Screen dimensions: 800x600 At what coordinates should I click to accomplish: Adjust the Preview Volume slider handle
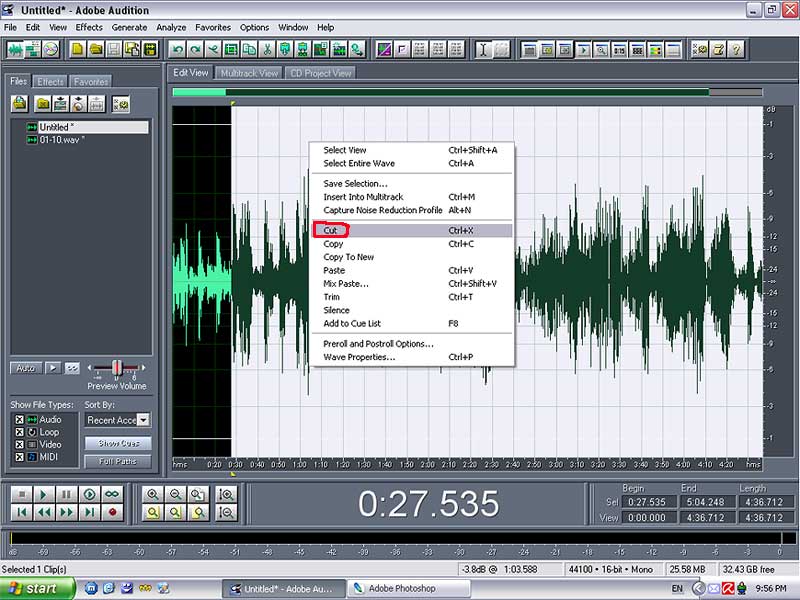pyautogui.click(x=117, y=367)
